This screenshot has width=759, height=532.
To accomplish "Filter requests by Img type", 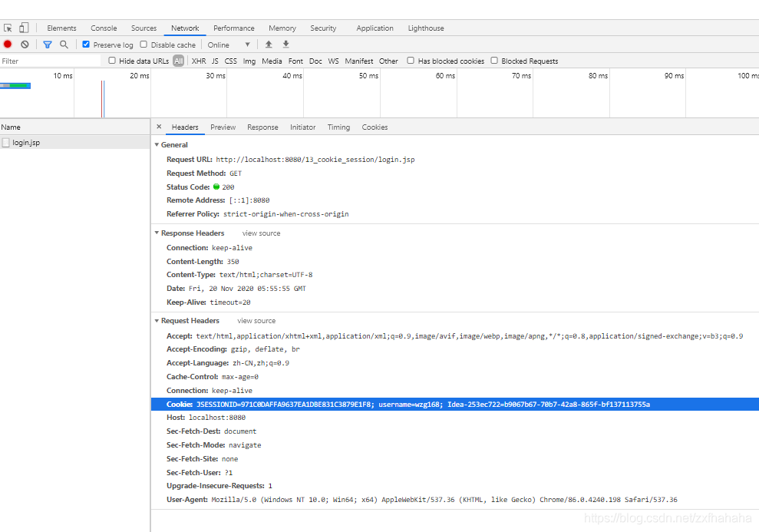I will click(249, 61).
